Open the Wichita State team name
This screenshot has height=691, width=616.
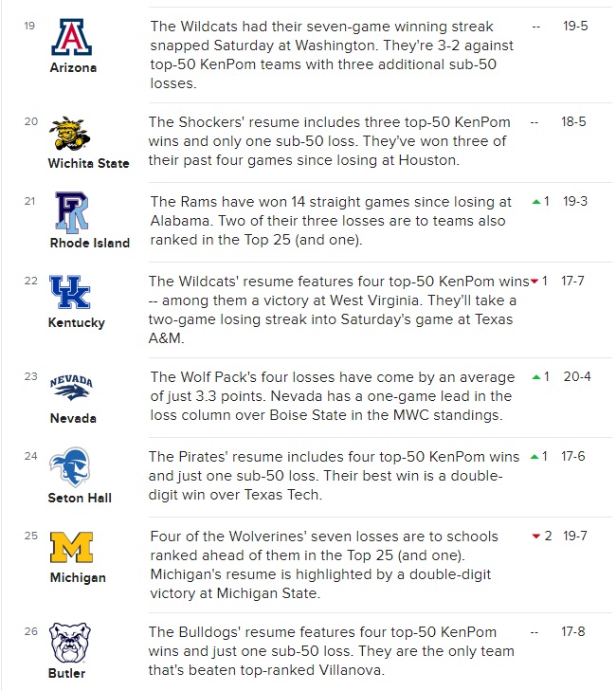coord(88,163)
